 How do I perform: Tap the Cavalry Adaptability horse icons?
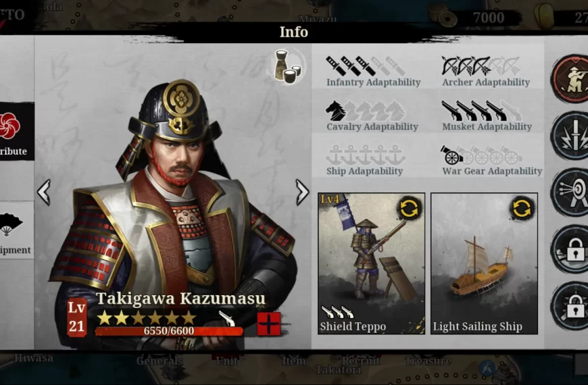tap(366, 111)
